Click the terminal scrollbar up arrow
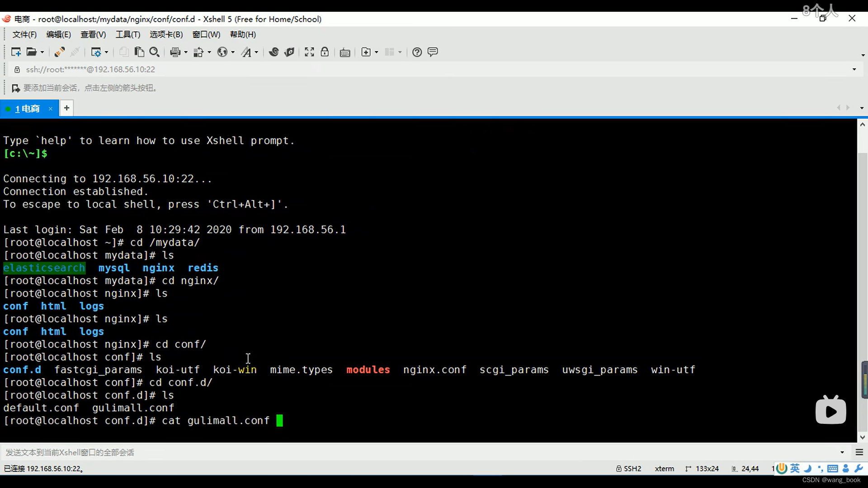The width and height of the screenshot is (868, 488). [863, 124]
